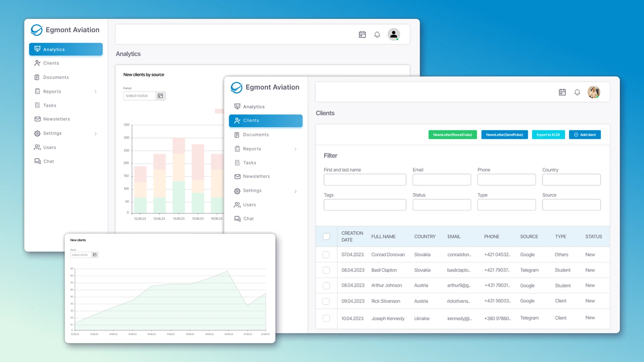Open the Newsletters section

click(x=256, y=176)
